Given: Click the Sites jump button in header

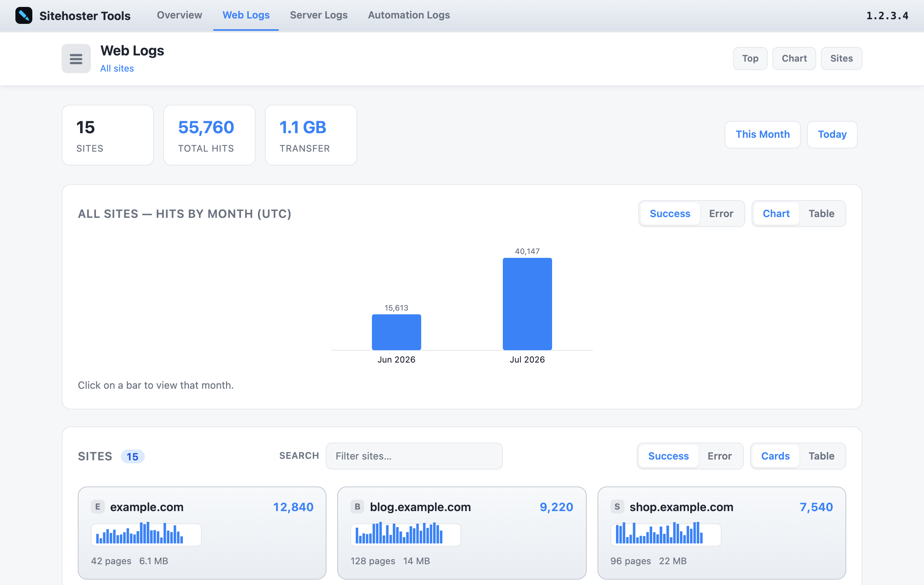Looking at the screenshot, I should tap(842, 58).
